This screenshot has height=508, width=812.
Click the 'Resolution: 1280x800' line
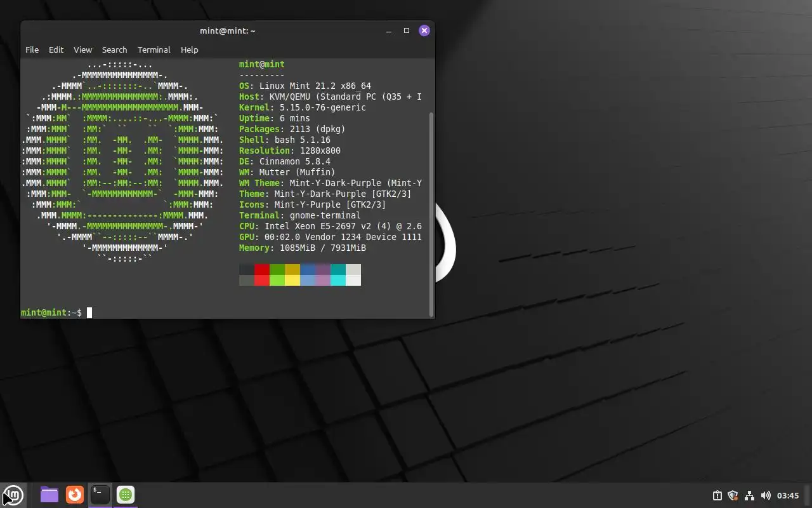coord(290,150)
